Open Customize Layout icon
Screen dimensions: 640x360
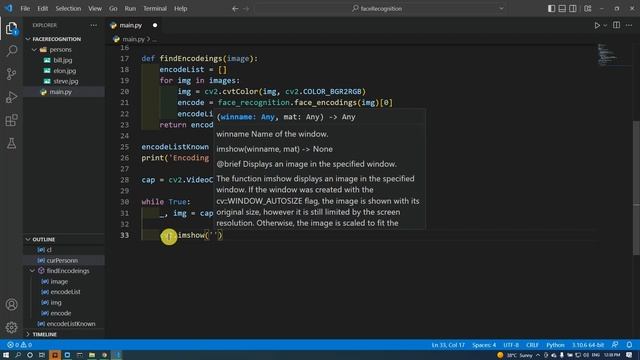pyautogui.click(x=588, y=9)
